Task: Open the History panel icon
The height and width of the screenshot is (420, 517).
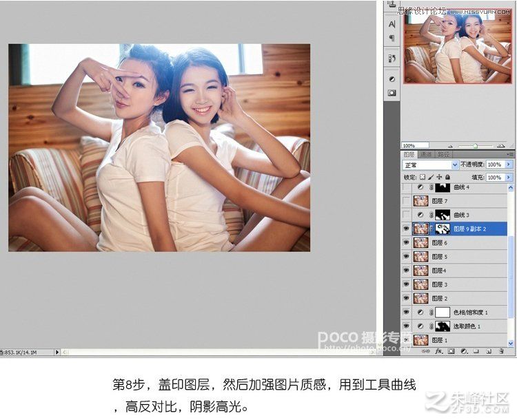Action: click(392, 59)
